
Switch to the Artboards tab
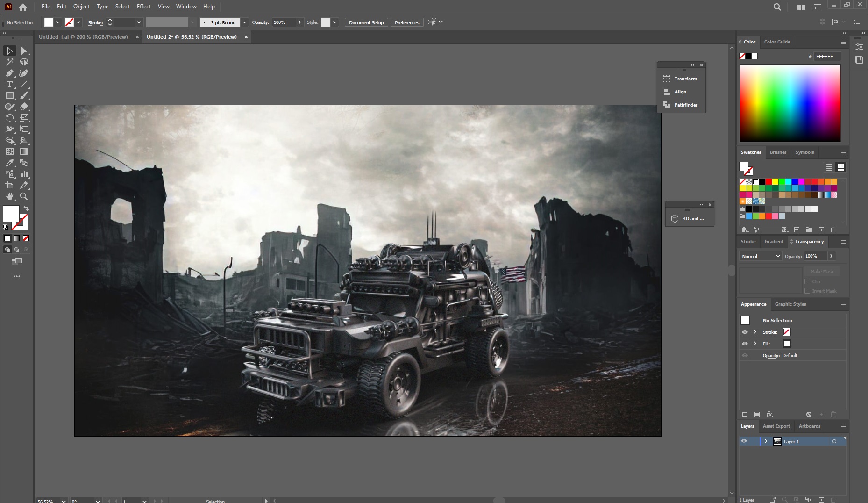[x=809, y=426]
